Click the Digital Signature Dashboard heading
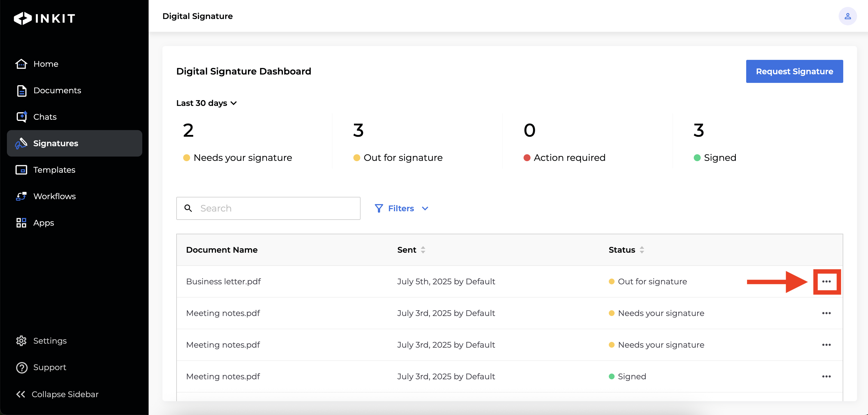Viewport: 868px width, 415px height. [x=244, y=71]
